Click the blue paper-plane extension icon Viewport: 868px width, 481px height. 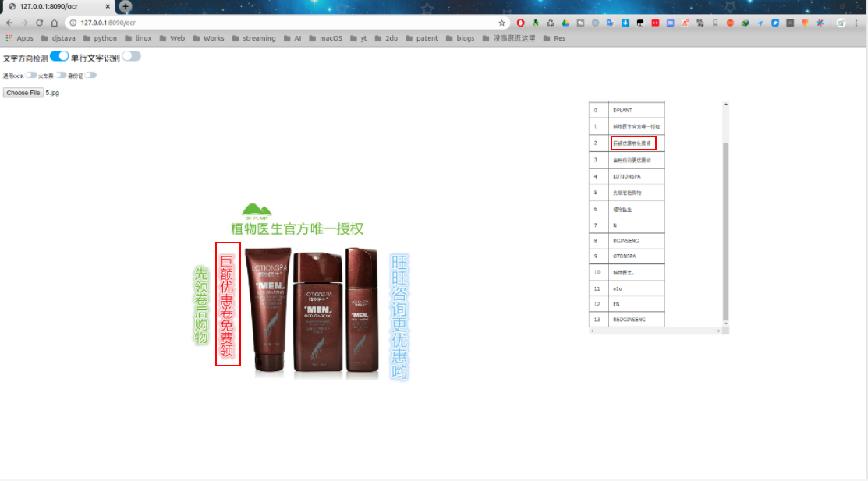tap(760, 23)
